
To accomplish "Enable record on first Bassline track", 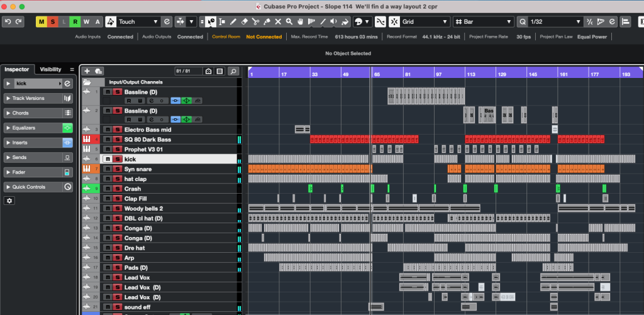I will point(129,101).
